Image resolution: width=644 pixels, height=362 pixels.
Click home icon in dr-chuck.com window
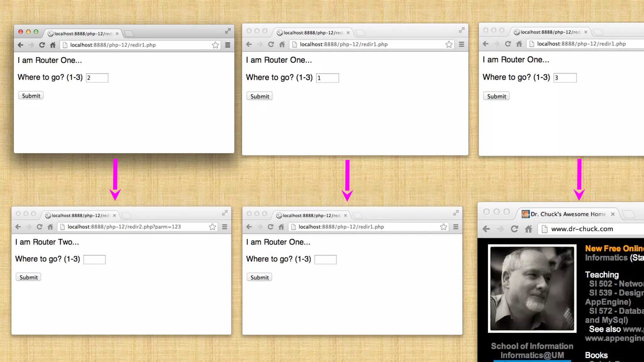click(529, 229)
